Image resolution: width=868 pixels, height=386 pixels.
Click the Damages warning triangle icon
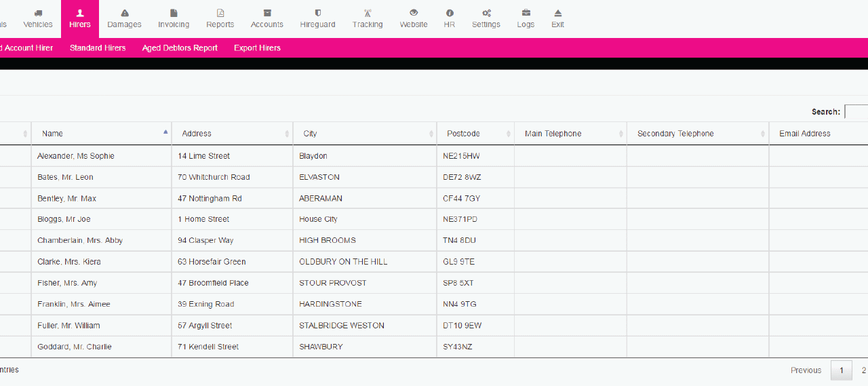pyautogui.click(x=124, y=13)
